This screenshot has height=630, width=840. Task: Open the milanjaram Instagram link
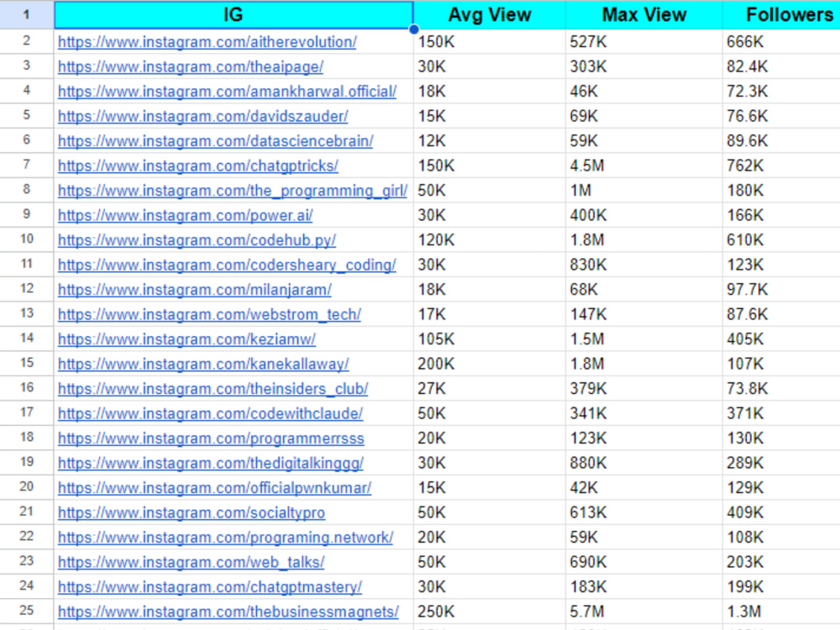point(195,290)
